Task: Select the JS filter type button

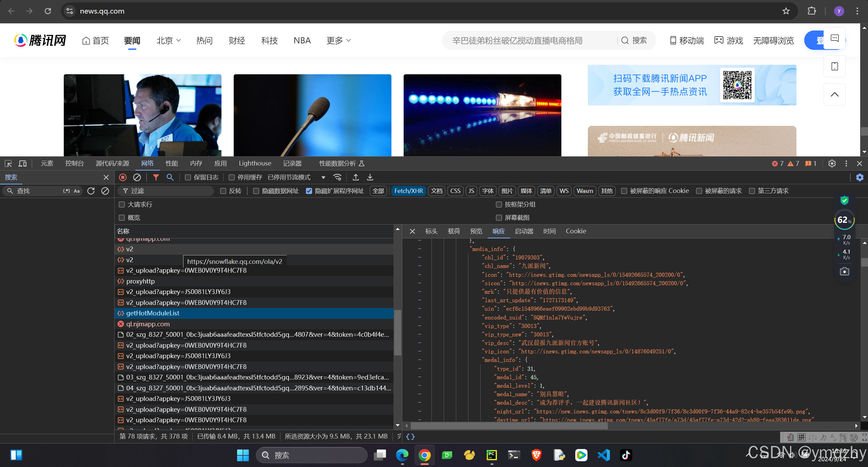Action: [471, 191]
